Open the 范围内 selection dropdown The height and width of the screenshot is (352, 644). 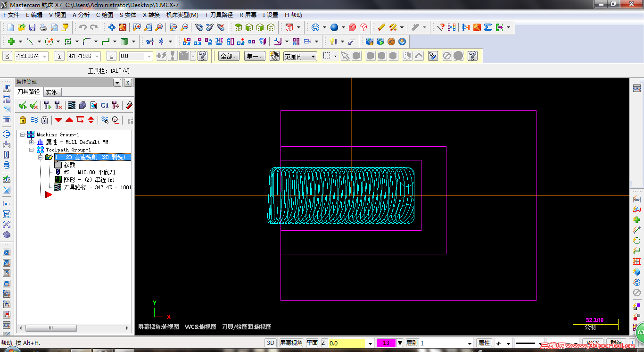click(300, 56)
